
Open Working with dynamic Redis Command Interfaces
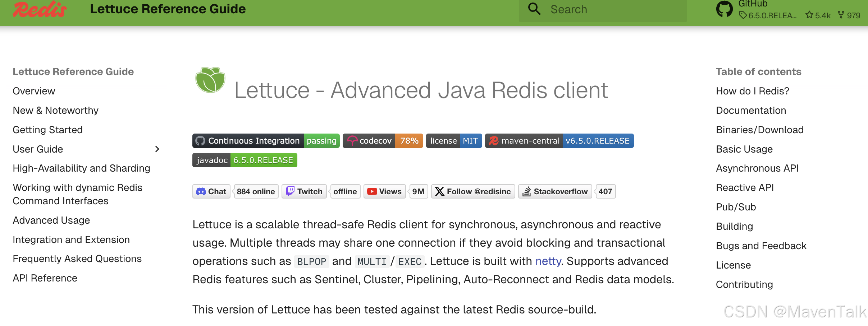click(78, 194)
